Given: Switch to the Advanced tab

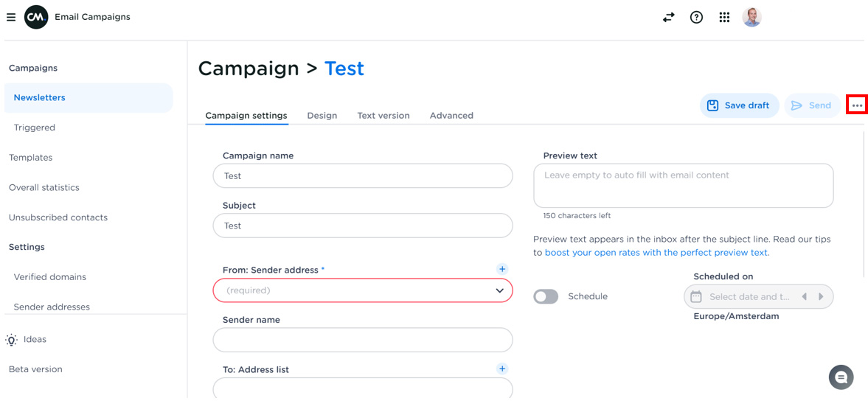Looking at the screenshot, I should tap(451, 116).
